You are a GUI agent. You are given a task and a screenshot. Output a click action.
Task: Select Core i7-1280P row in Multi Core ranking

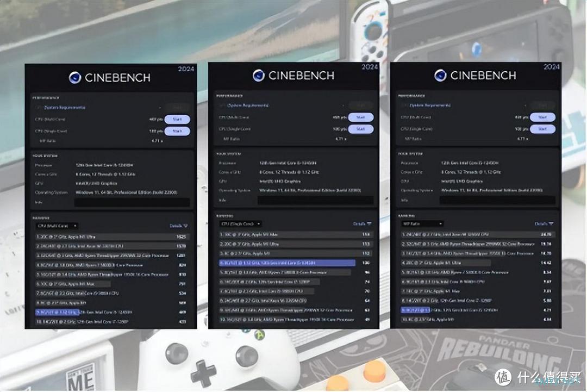(111, 322)
